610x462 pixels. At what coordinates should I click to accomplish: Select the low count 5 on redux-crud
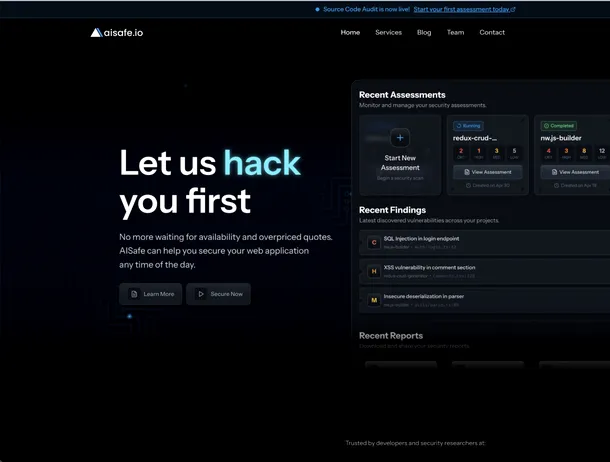(x=514, y=153)
